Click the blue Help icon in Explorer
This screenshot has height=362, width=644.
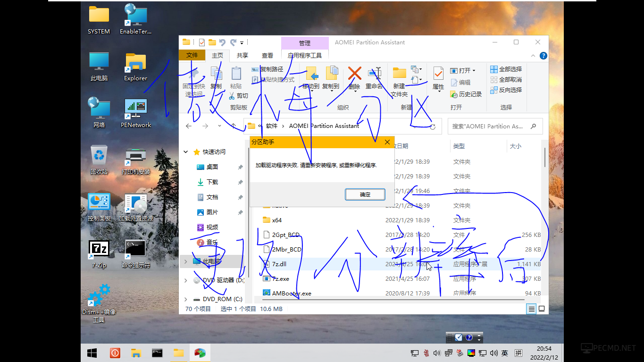[x=543, y=56]
